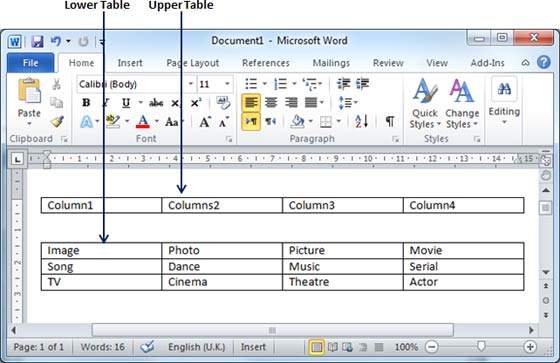The image size is (560, 363).
Task: Expand the Paragraph dialog launcher
Action: (x=395, y=139)
